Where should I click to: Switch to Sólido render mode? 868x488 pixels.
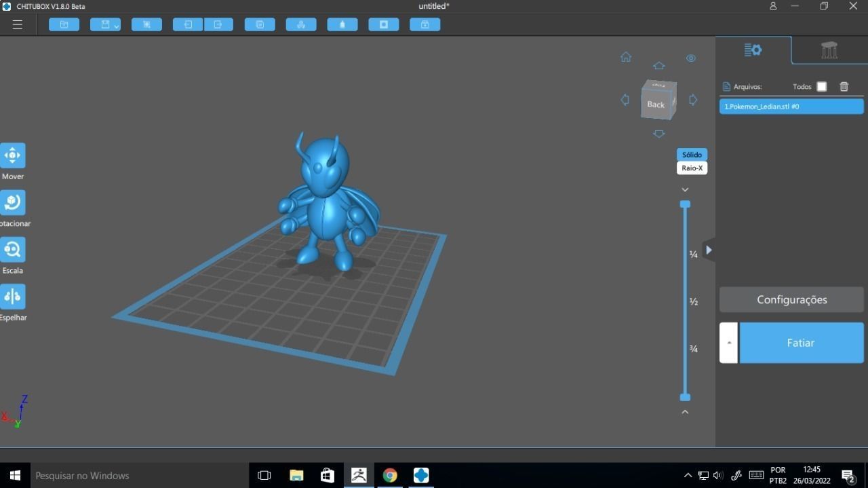(692, 155)
